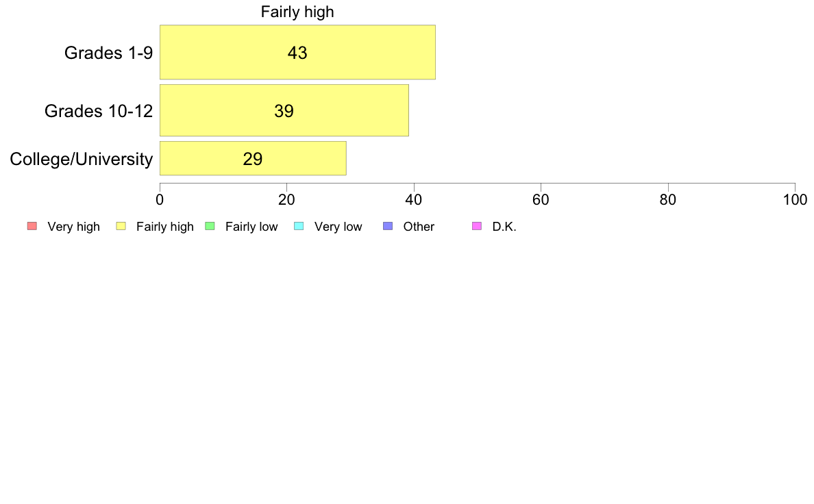814x504 pixels.
Task: Click the Grades 10-12 axis label
Action: [99, 110]
